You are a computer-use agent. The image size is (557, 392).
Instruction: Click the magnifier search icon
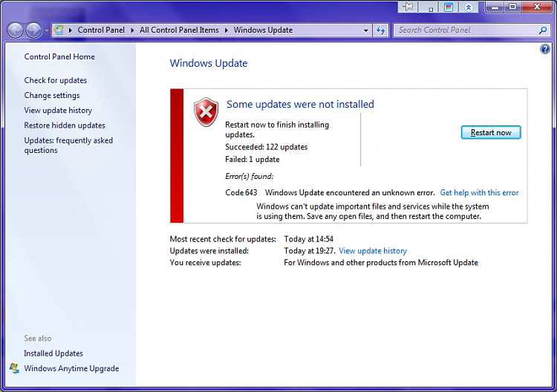[x=542, y=30]
